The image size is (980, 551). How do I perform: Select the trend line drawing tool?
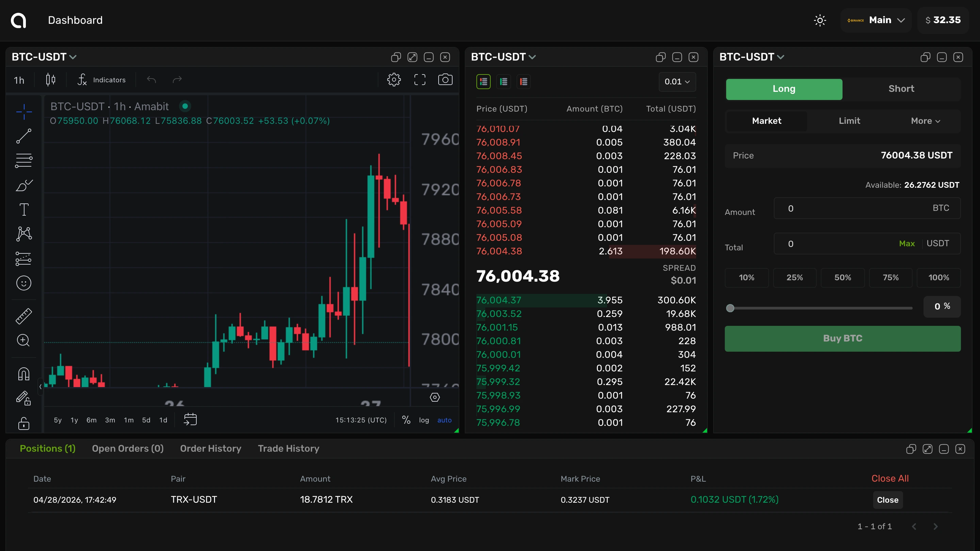(x=23, y=136)
